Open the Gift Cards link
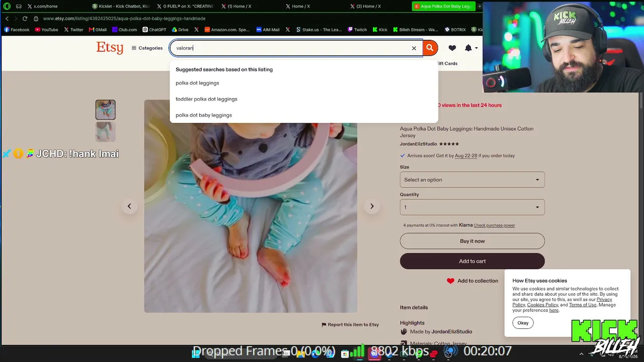Screen dimensions: 644x362 coord(448,64)
